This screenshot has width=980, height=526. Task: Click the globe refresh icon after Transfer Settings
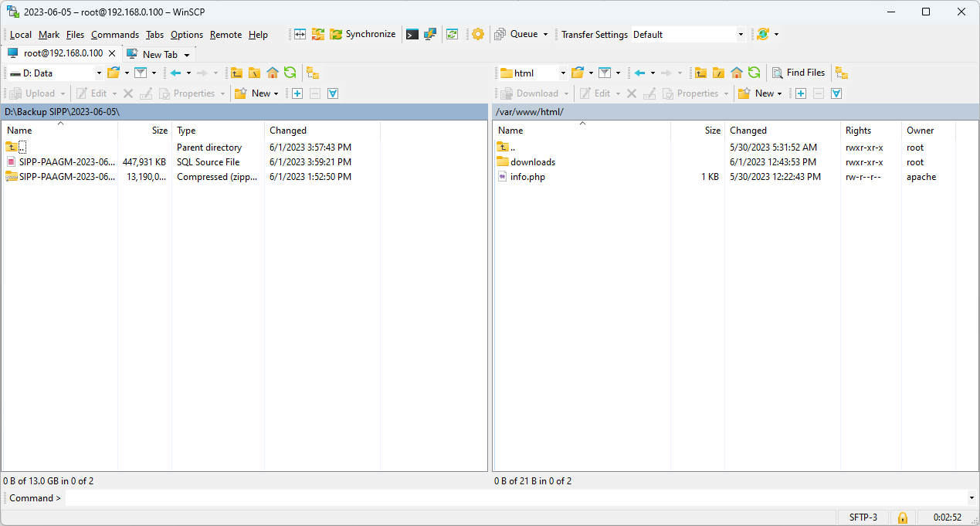click(762, 34)
